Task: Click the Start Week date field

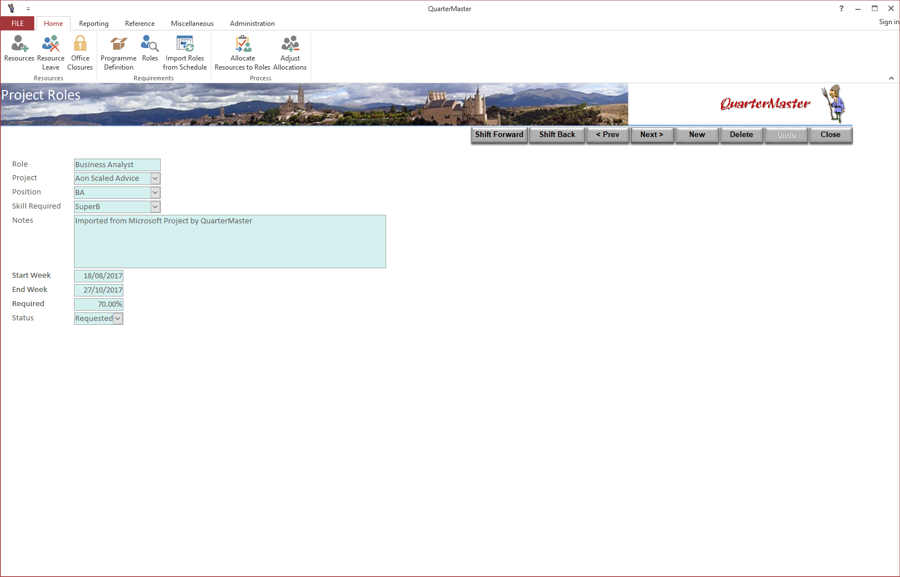Action: (98, 276)
